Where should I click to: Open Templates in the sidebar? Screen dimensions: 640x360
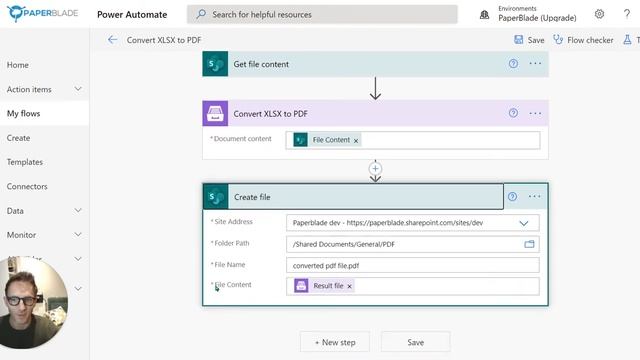24,162
